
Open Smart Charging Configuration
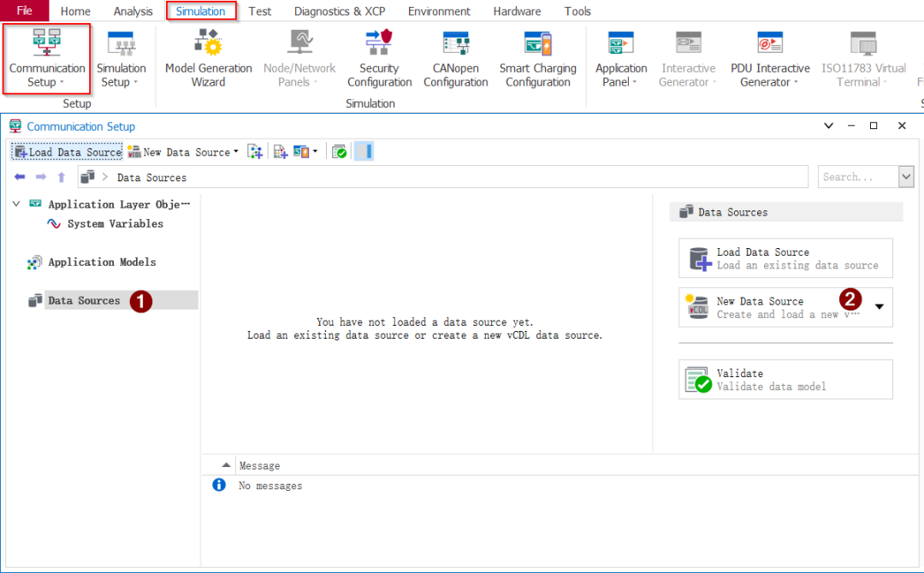tap(538, 59)
